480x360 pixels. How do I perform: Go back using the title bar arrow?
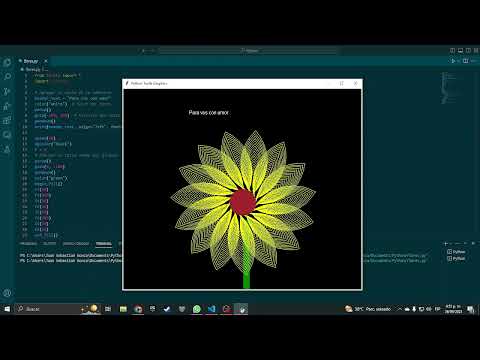pyautogui.click(x=144, y=51)
